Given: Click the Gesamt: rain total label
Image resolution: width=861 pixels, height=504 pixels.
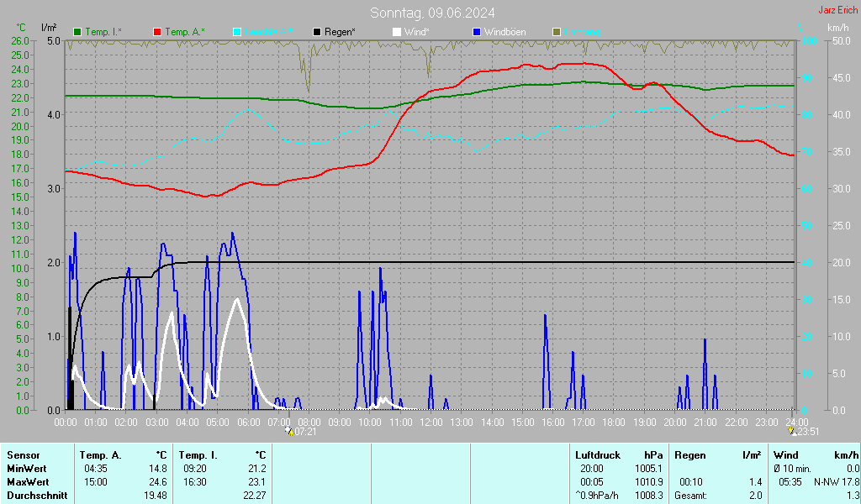Looking at the screenshot, I should tap(691, 496).
